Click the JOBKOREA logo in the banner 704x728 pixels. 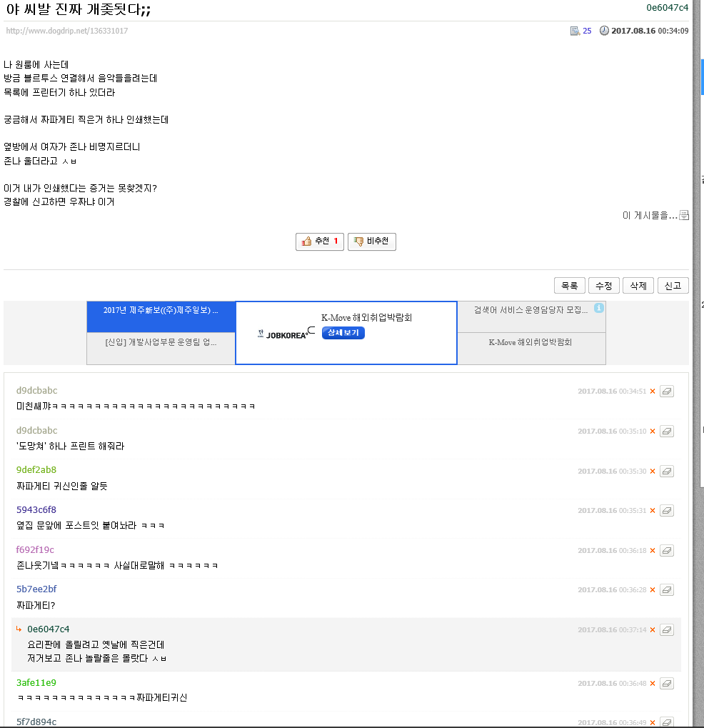tap(286, 333)
